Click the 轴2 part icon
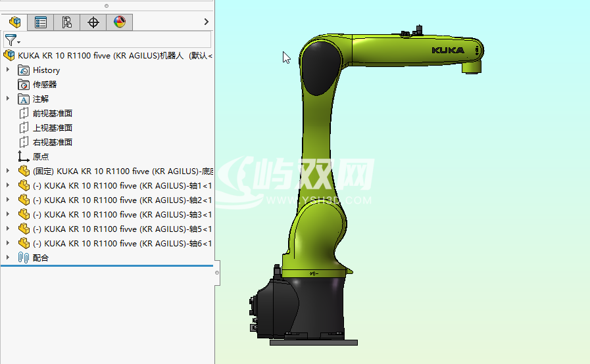 [24, 200]
